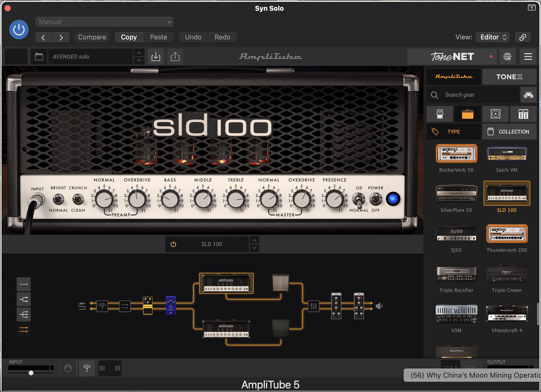This screenshot has height=392, width=541.
Task: Click the BASS knob on amp
Action: click(170, 199)
